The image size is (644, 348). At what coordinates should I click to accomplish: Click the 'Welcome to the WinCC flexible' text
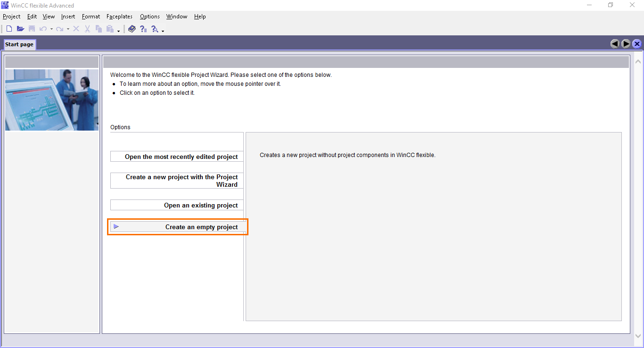point(221,75)
